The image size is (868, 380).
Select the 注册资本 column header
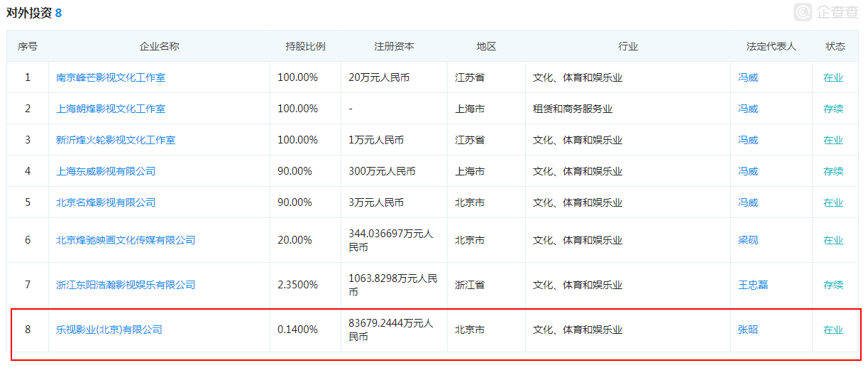coord(394,46)
